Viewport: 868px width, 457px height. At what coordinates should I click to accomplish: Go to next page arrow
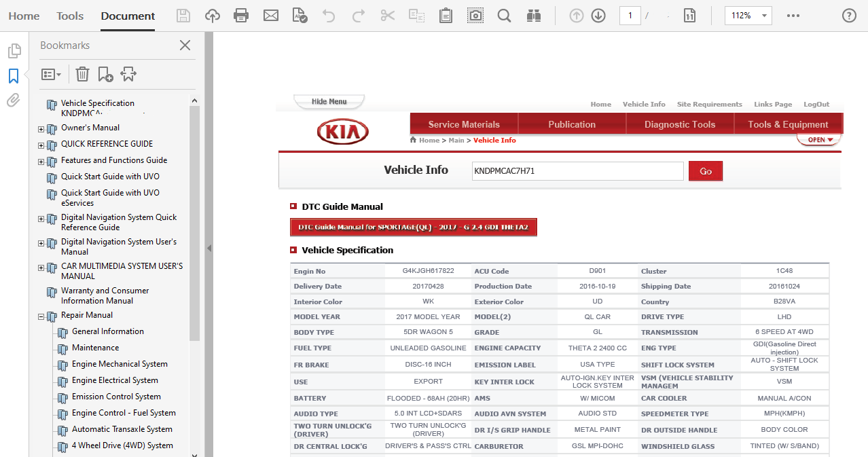pyautogui.click(x=598, y=16)
